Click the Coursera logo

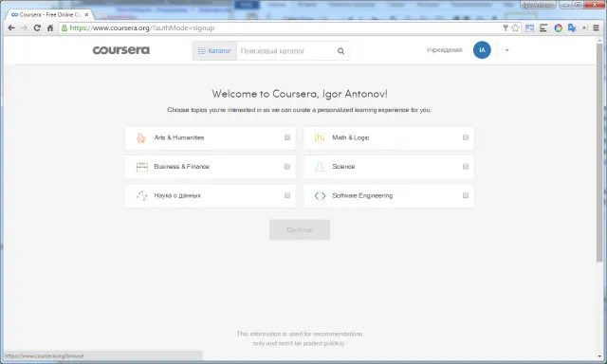tap(121, 50)
